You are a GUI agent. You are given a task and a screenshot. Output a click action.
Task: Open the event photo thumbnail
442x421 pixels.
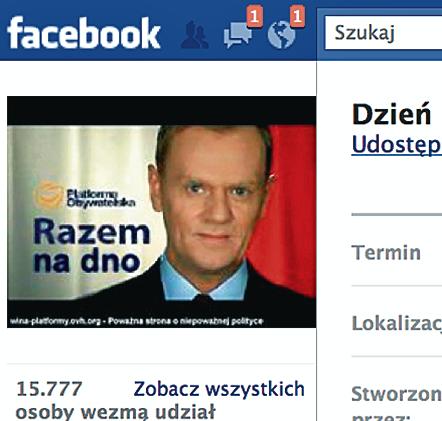click(x=162, y=212)
